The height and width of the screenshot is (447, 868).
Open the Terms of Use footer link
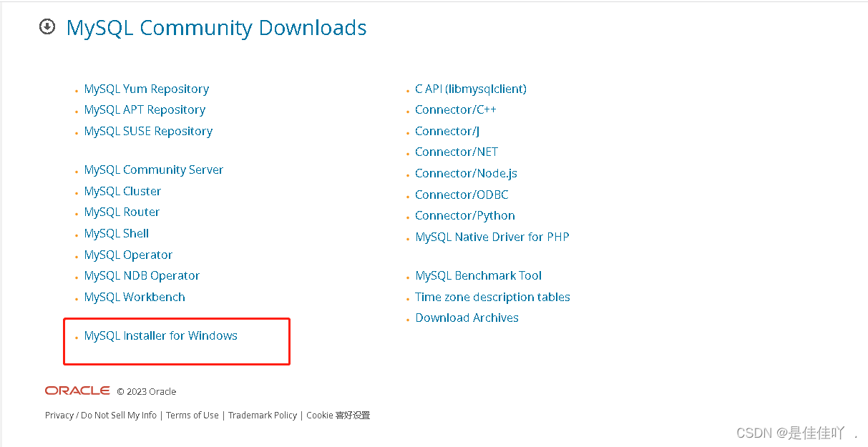192,415
